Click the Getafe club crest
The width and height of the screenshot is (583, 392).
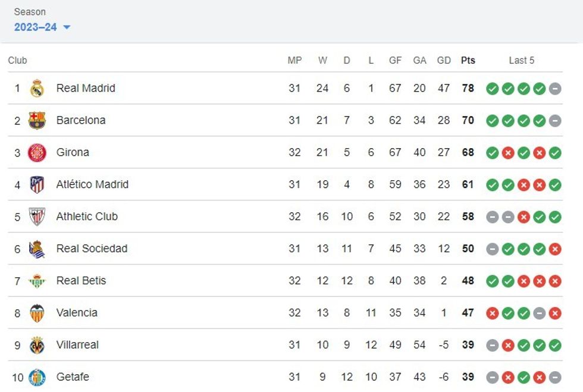coord(37,377)
